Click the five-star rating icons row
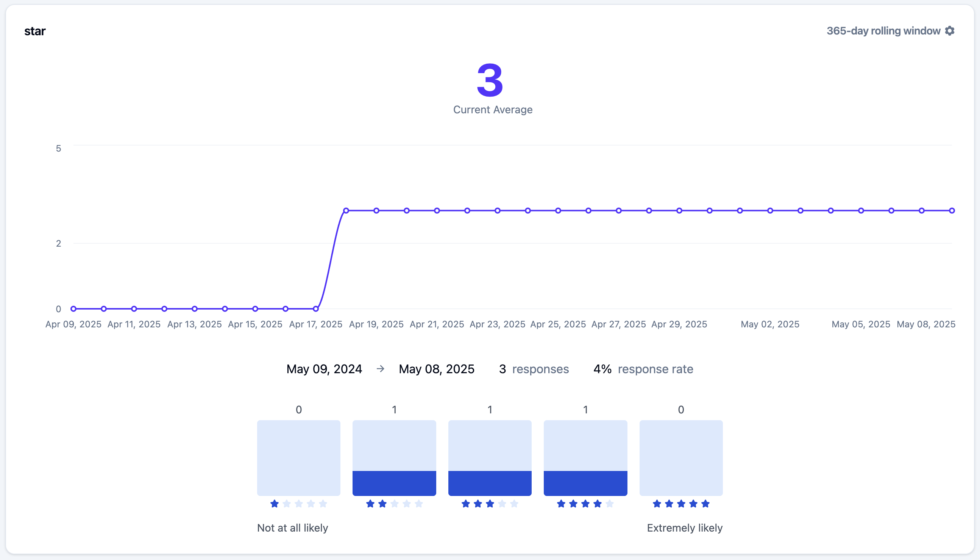The image size is (980, 560). pyautogui.click(x=681, y=504)
